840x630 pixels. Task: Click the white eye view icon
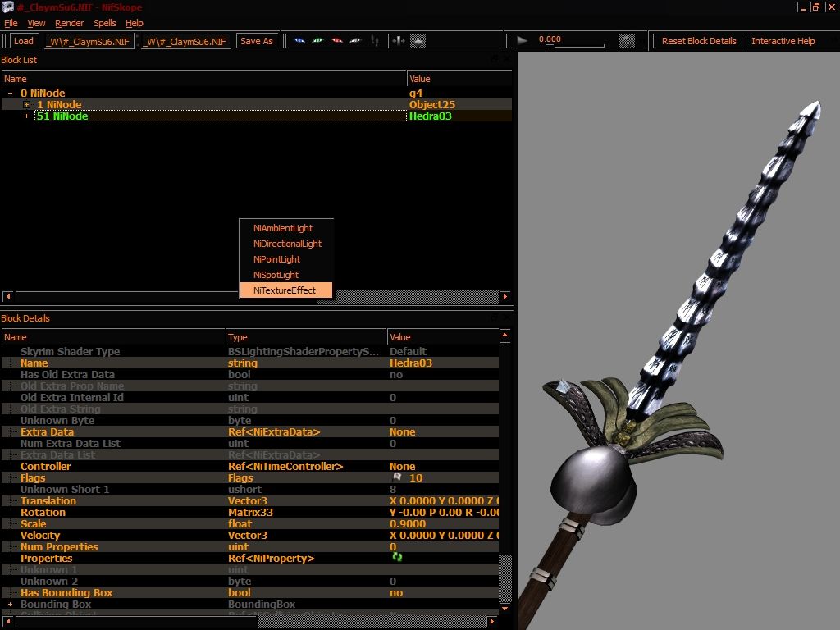(355, 41)
